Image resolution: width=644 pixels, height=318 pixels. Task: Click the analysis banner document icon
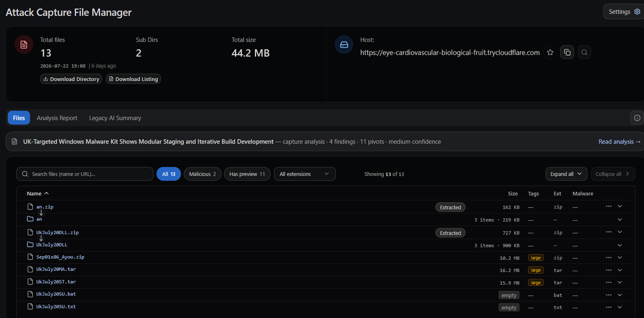pos(14,142)
